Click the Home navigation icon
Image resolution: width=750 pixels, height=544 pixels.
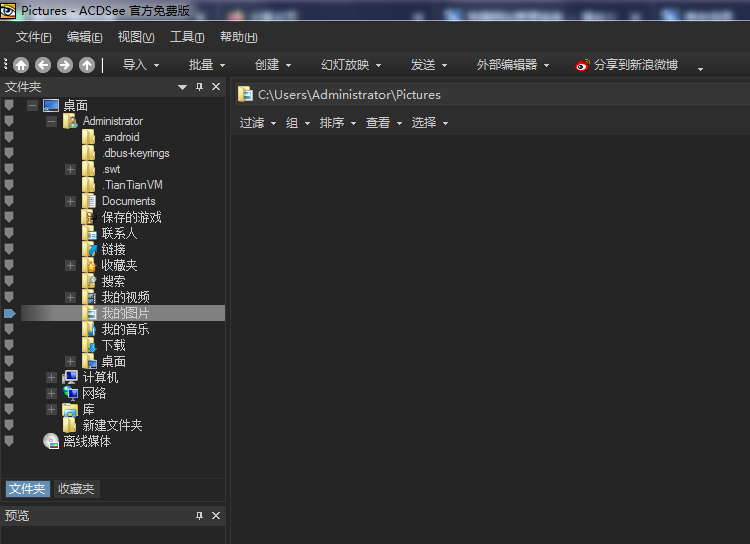coord(21,65)
